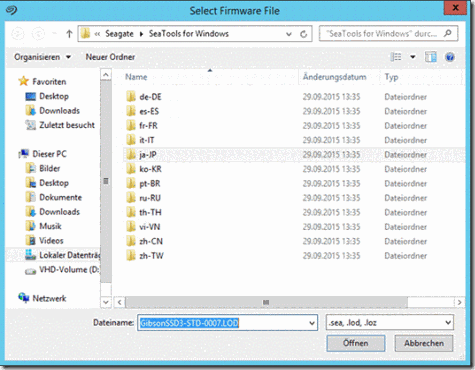
Task: Click the horizontal scrollbar thumb
Action: pos(266,302)
